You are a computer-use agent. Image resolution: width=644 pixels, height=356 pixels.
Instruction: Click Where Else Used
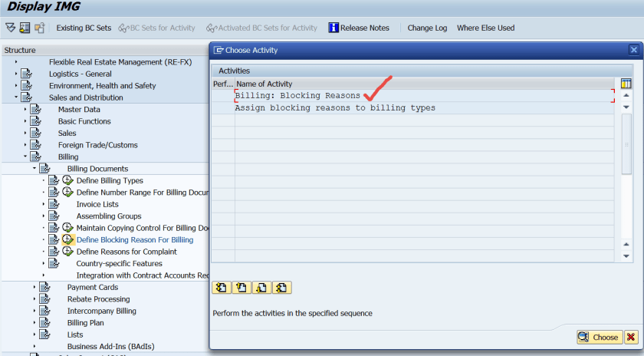[x=485, y=28]
